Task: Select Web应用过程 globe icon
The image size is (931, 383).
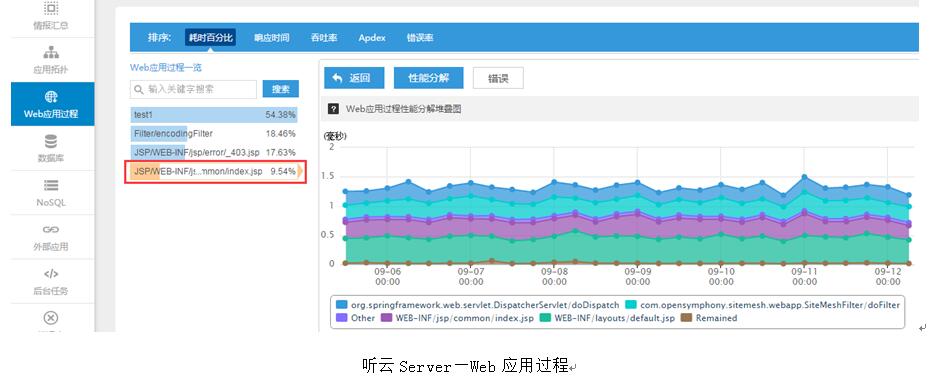Action: click(x=51, y=97)
